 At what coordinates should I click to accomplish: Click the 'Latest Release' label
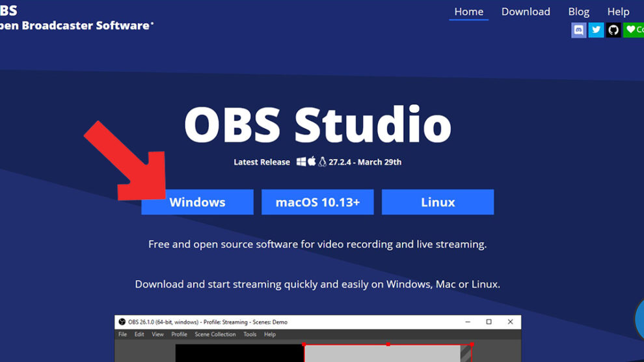click(262, 162)
